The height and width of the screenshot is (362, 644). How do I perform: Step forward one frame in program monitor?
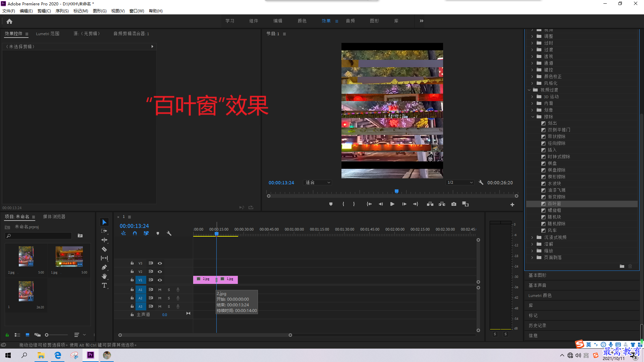pyautogui.click(x=404, y=204)
